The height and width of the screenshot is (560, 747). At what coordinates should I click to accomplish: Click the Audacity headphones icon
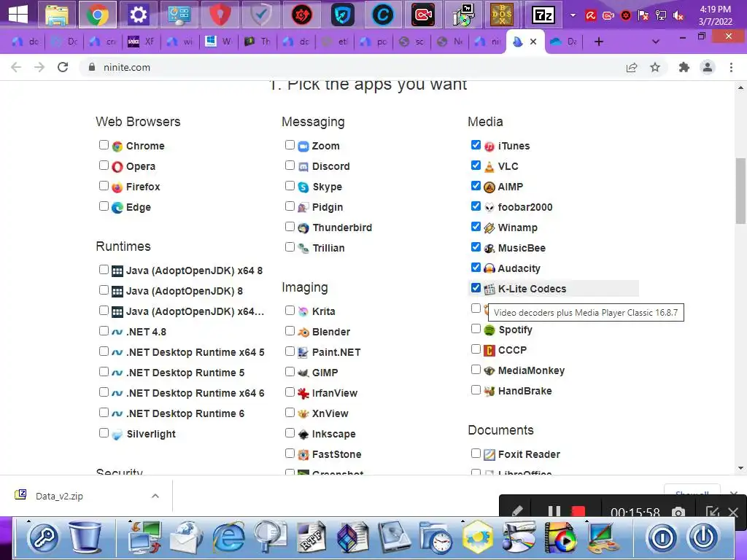[489, 268]
